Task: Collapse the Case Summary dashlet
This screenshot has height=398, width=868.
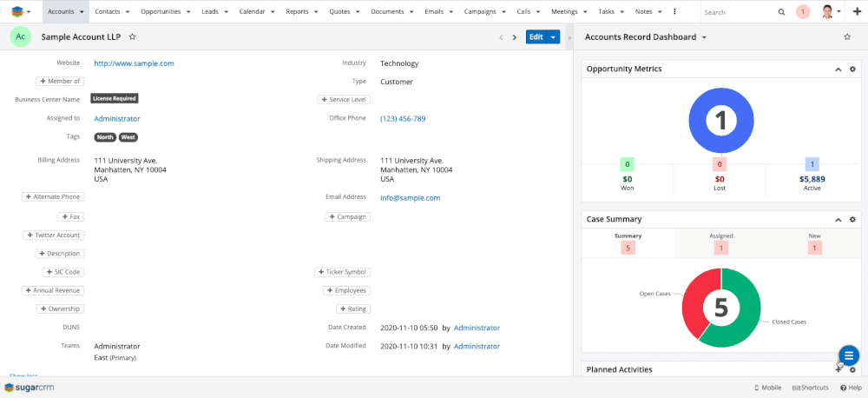Action: pos(838,220)
